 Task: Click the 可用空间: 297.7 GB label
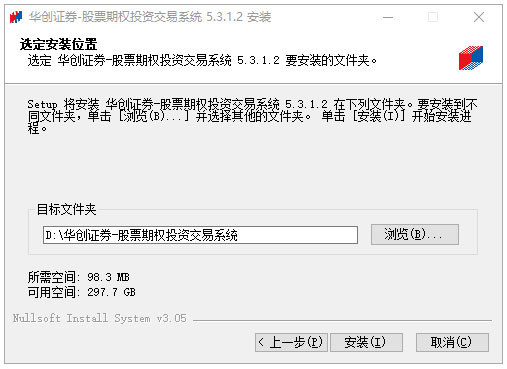click(x=81, y=292)
